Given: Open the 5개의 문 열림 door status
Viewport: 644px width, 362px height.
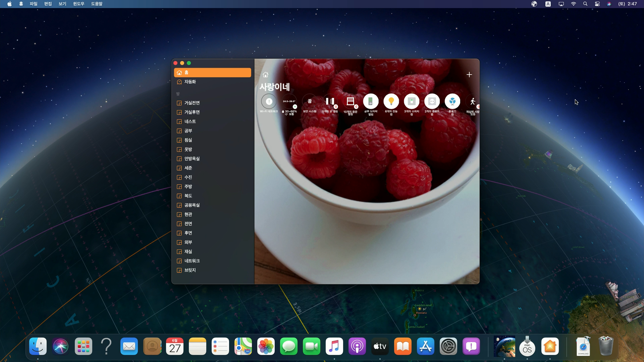Looking at the screenshot, I should click(x=330, y=101).
